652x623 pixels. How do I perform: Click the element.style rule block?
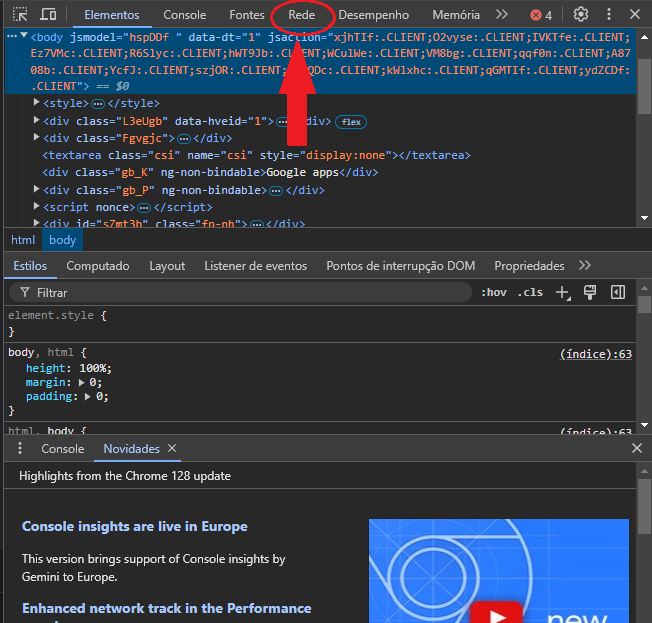(320, 324)
